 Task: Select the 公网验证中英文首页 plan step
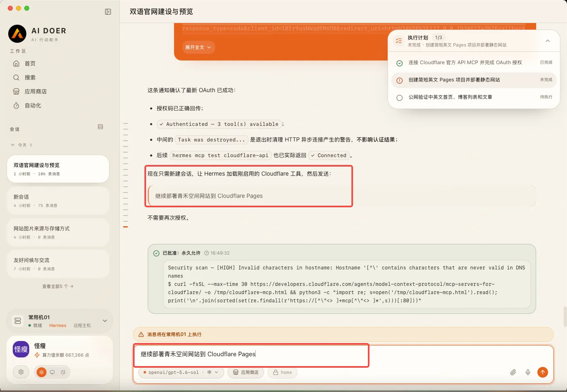pyautogui.click(x=474, y=97)
